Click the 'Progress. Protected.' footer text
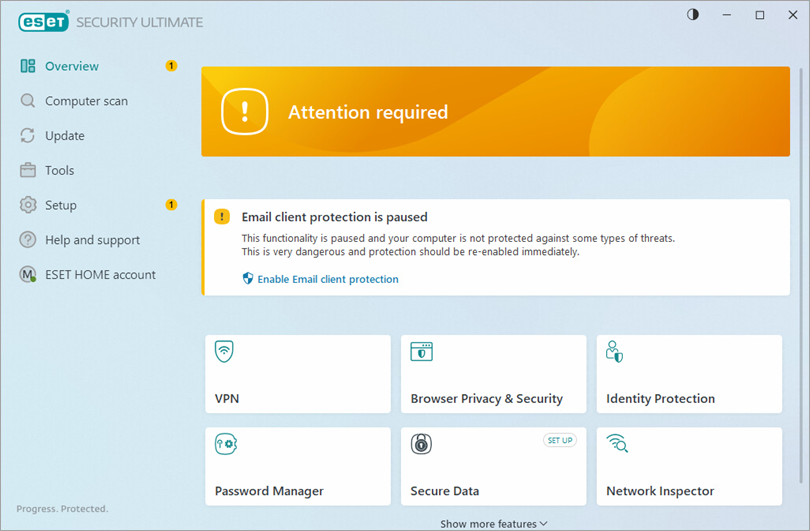Viewport: 810px width, 531px height. tap(63, 509)
